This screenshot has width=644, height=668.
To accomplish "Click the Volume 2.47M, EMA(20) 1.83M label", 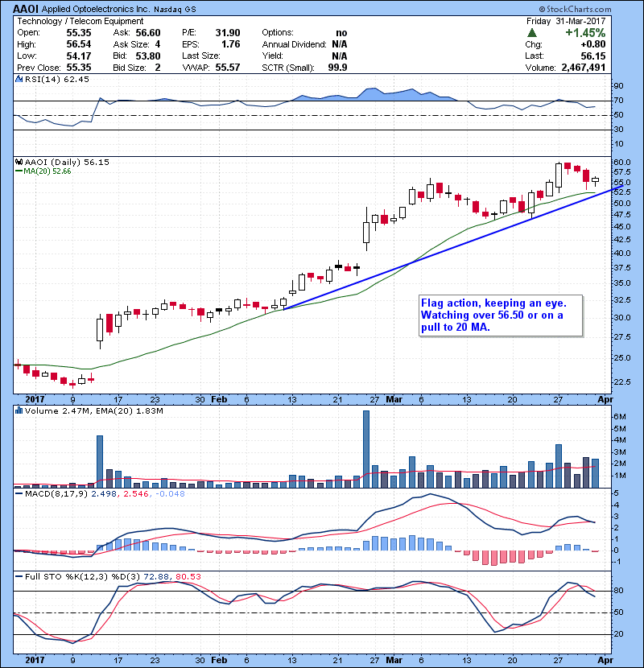I will [93, 410].
